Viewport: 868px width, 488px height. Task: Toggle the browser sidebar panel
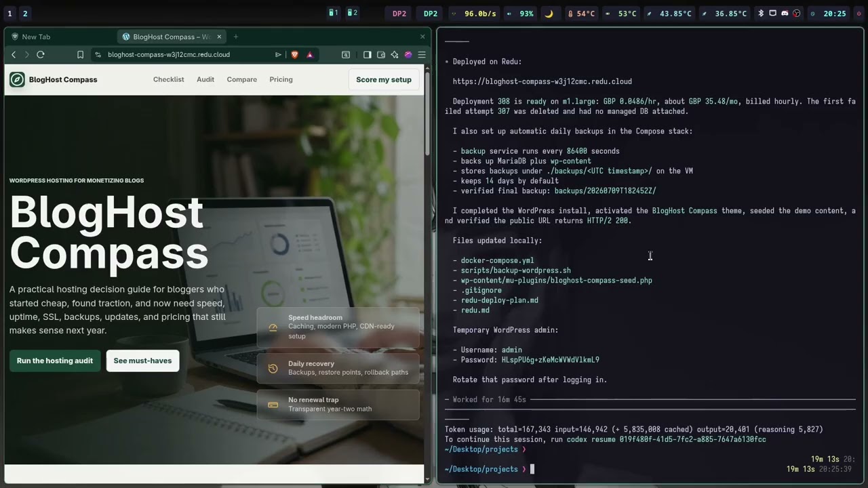pyautogui.click(x=367, y=55)
